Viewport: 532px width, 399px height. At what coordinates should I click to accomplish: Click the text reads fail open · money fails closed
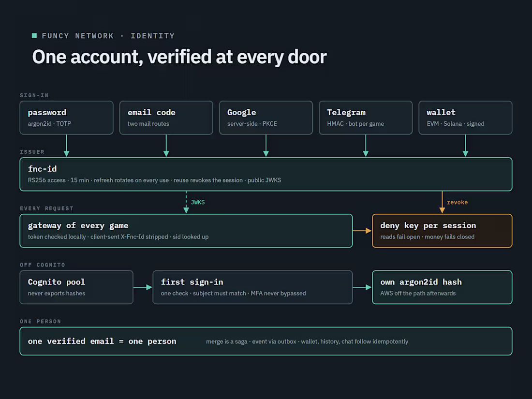click(428, 237)
